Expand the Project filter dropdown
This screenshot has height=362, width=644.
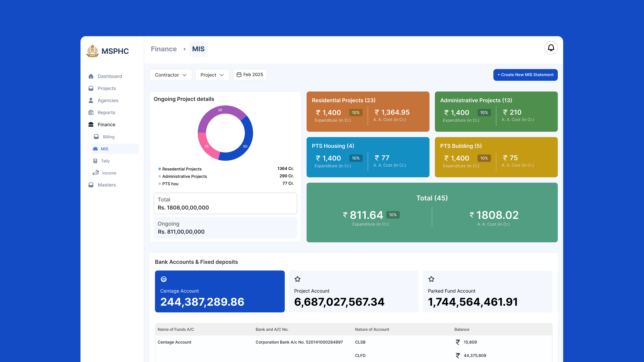(212, 75)
